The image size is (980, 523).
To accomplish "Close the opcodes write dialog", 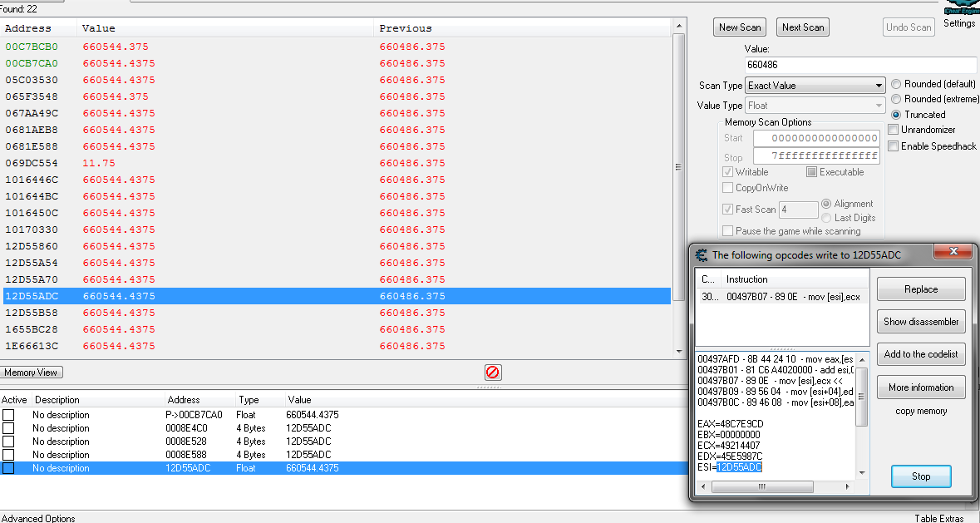I will pyautogui.click(x=953, y=251).
